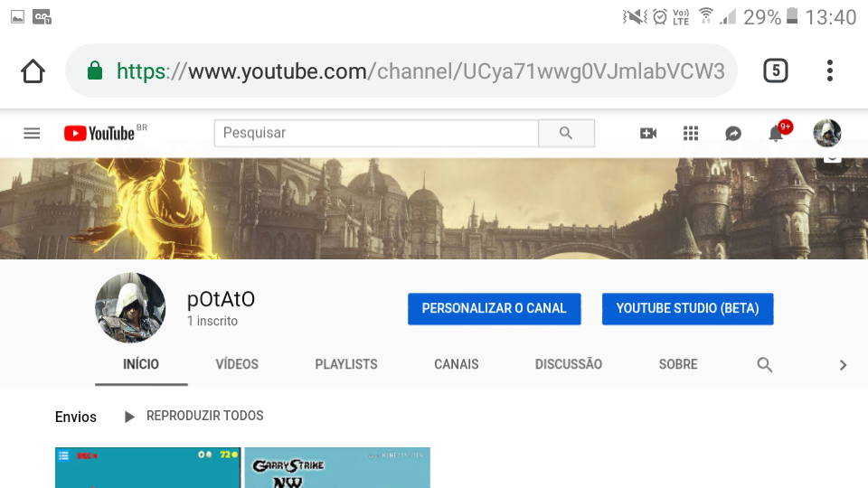Switch to the Playlists tab

(x=346, y=364)
